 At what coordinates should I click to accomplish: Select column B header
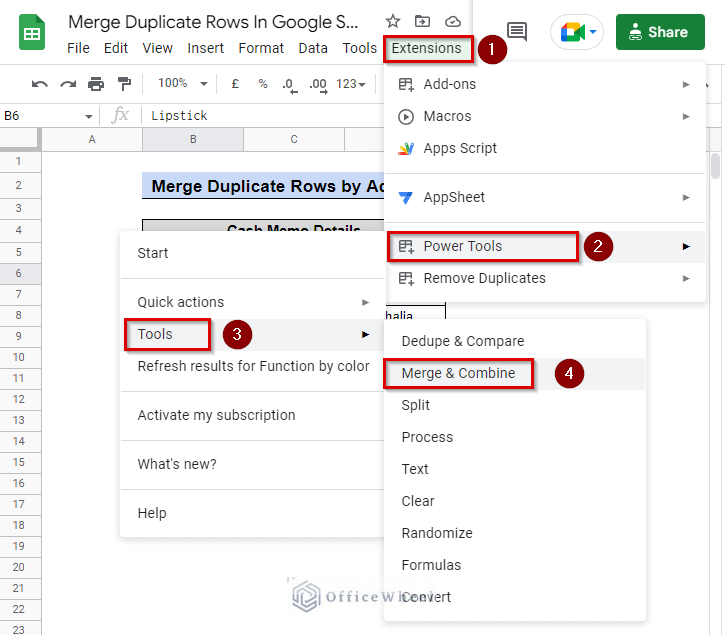click(x=193, y=139)
